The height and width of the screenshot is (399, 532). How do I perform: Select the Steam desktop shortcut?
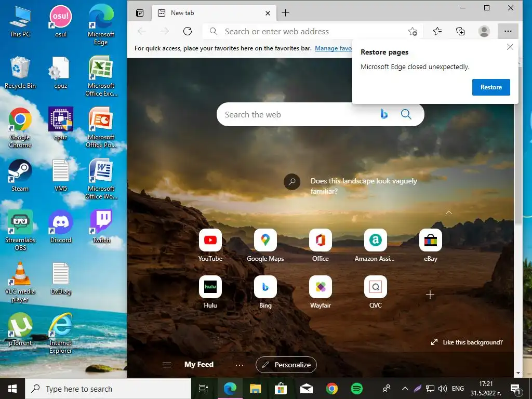coord(20,176)
